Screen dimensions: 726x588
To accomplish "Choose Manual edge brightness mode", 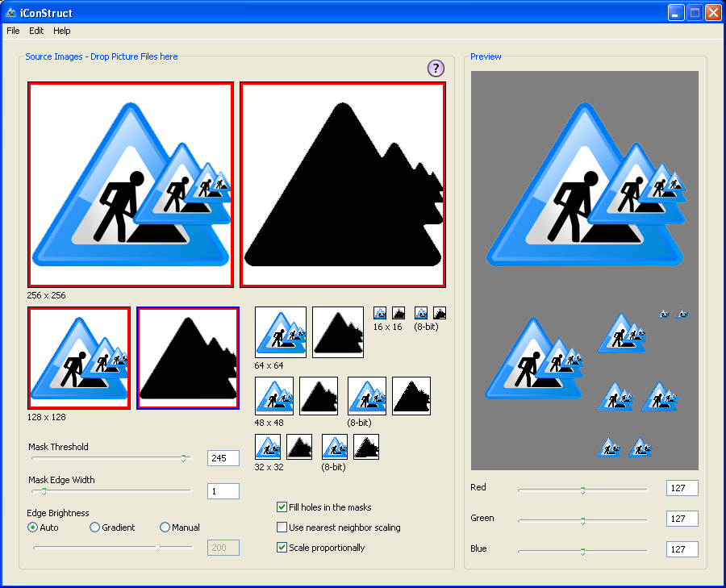I will click(x=165, y=528).
